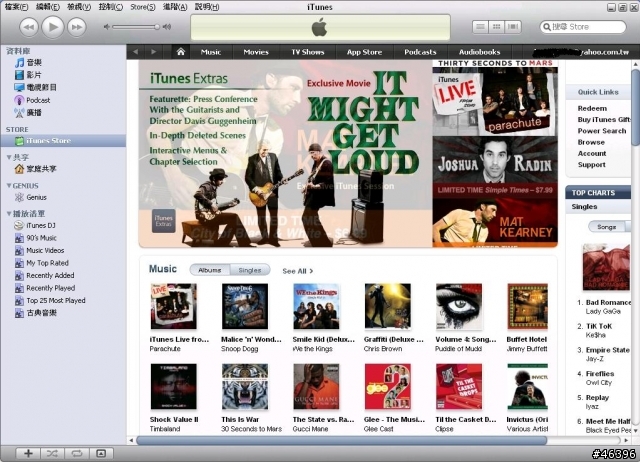Screen dimensions: 640x462
Task: Switch to grid view button
Action: click(496, 27)
